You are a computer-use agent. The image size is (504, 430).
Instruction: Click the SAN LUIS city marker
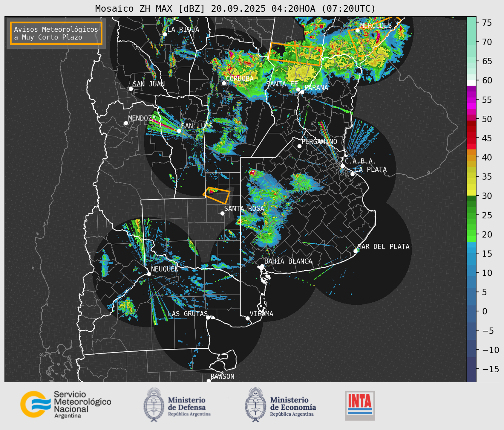[x=179, y=131]
